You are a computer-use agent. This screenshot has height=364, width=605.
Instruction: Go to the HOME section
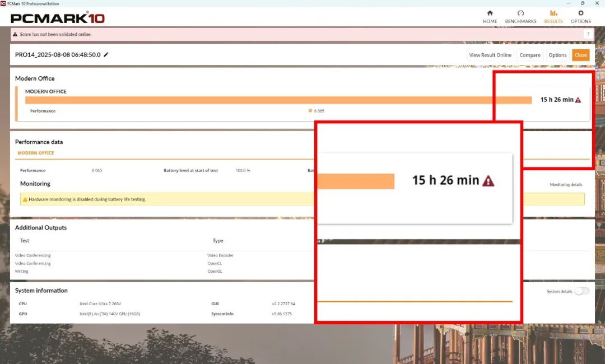point(490,13)
